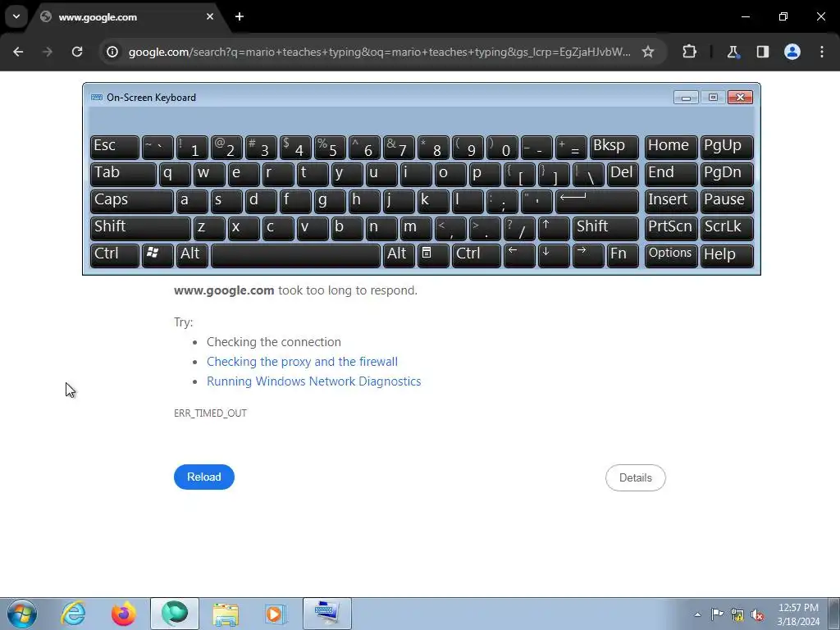This screenshot has height=630, width=840.
Task: Tap the letter q key
Action: coord(175,174)
